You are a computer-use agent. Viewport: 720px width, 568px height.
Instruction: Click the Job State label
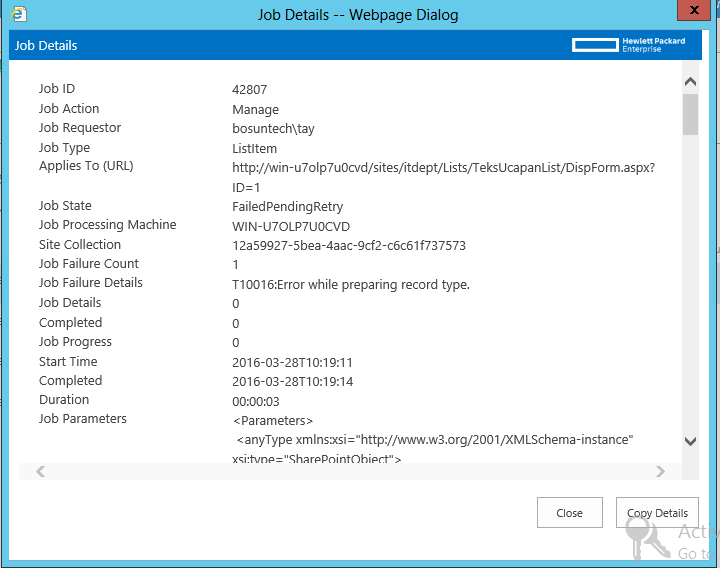(x=65, y=206)
